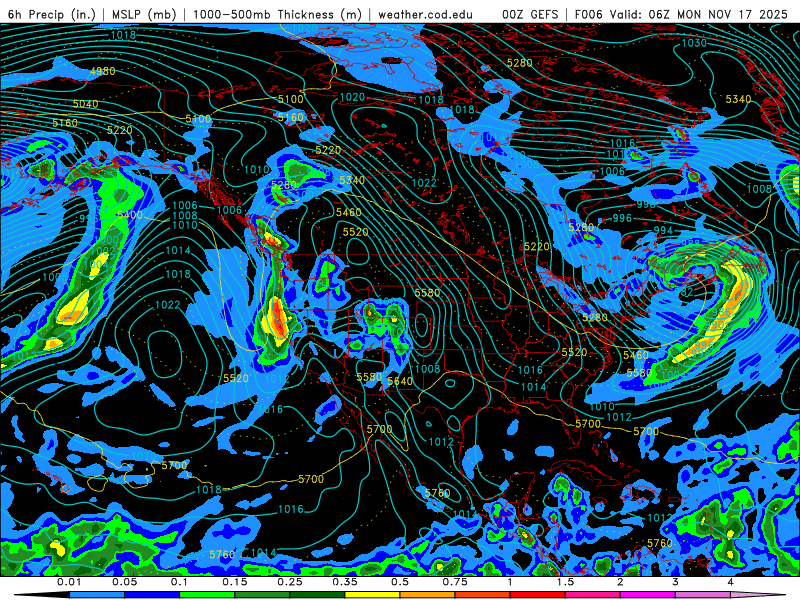Click the '994' pressure contour label
800x600 pixels.
(x=663, y=231)
